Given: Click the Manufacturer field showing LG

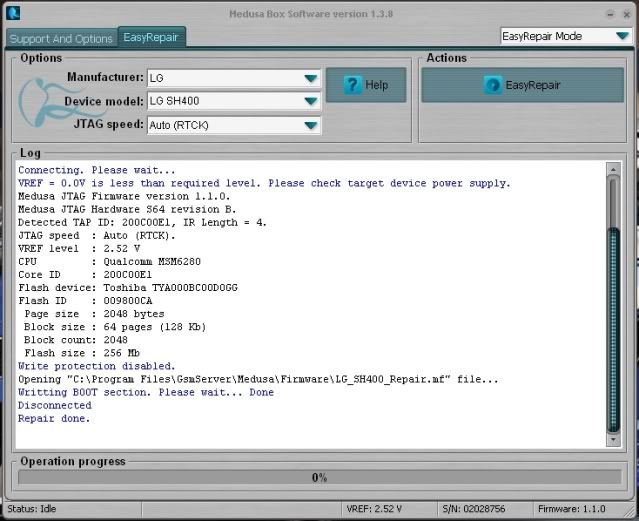Looking at the screenshot, I should click(x=234, y=78).
